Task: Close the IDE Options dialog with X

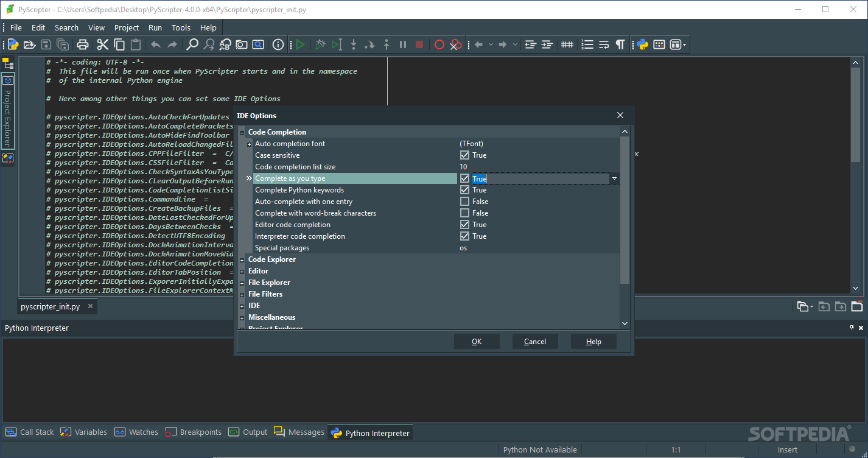Action: pyautogui.click(x=620, y=116)
